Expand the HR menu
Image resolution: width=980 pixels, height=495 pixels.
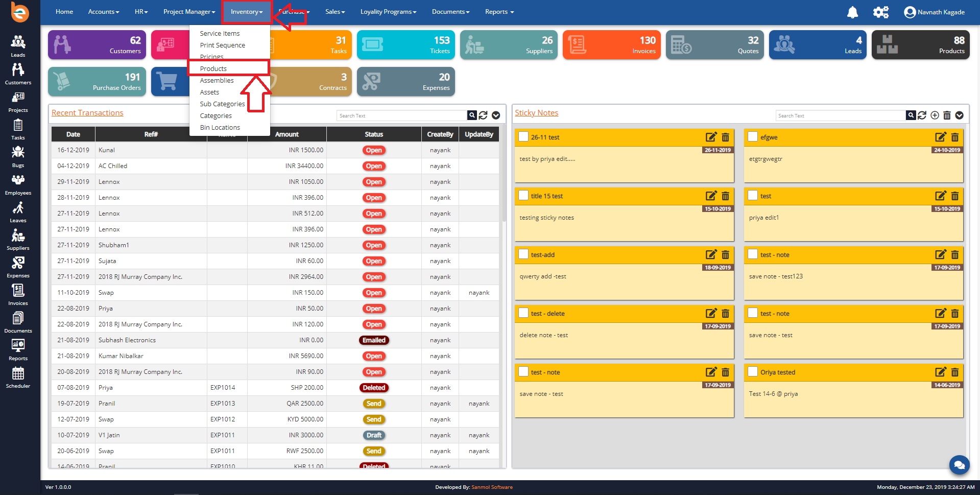coord(141,12)
